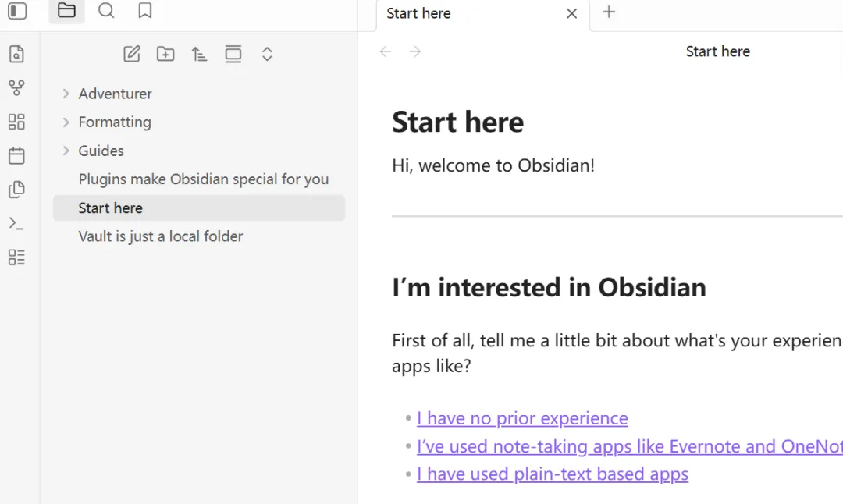Image resolution: width=843 pixels, height=504 pixels.
Task: Open 'Vault is just a local folder' note
Action: point(161,236)
